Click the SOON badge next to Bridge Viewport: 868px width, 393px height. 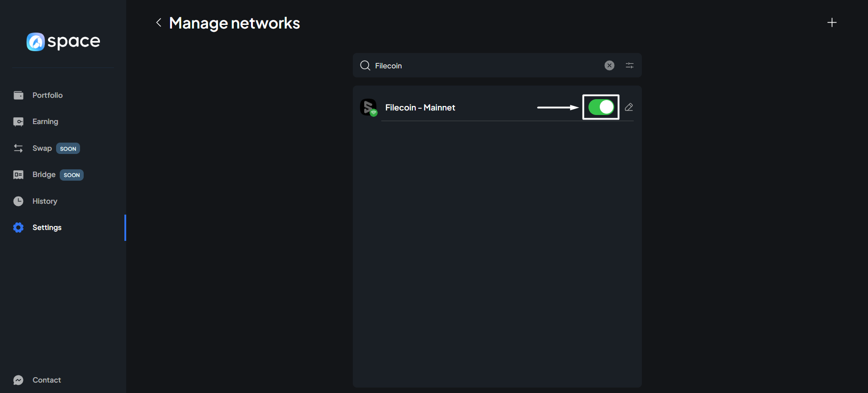[x=71, y=175]
